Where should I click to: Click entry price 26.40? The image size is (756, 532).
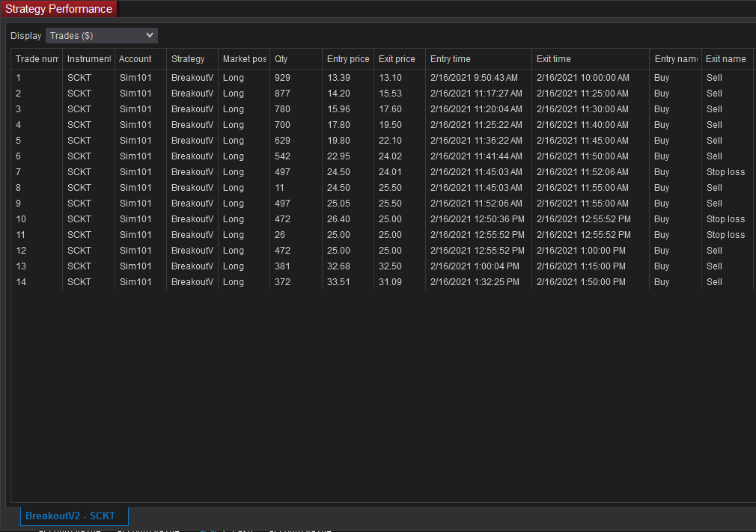click(338, 219)
